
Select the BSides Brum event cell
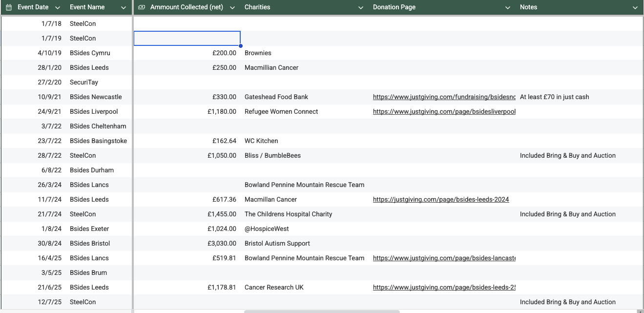pos(100,273)
